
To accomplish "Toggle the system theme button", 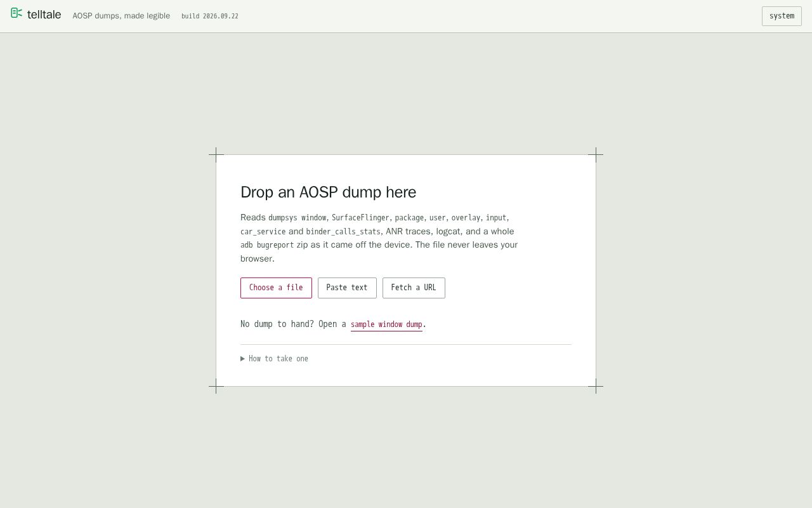I will (x=782, y=16).
